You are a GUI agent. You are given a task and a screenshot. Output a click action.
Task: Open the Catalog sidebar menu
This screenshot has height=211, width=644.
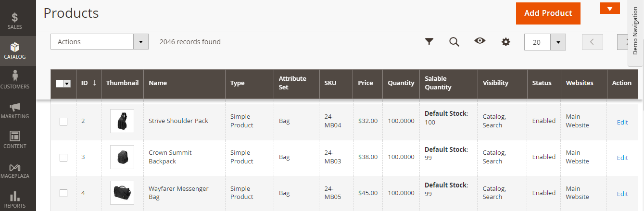click(18, 51)
